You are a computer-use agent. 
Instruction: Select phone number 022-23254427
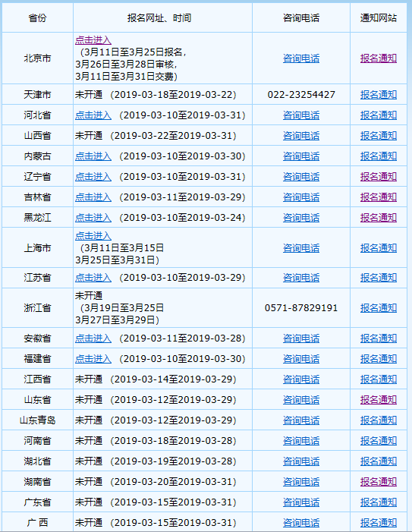pos(301,94)
